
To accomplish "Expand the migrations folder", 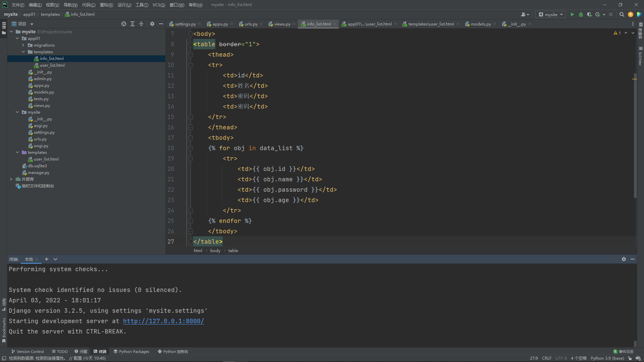I will [23, 45].
